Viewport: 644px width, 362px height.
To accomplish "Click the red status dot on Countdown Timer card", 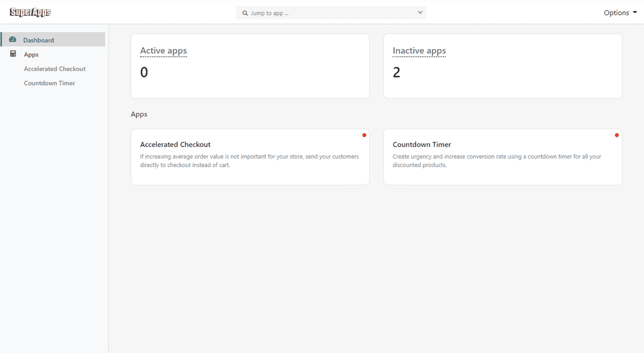I will (x=617, y=136).
